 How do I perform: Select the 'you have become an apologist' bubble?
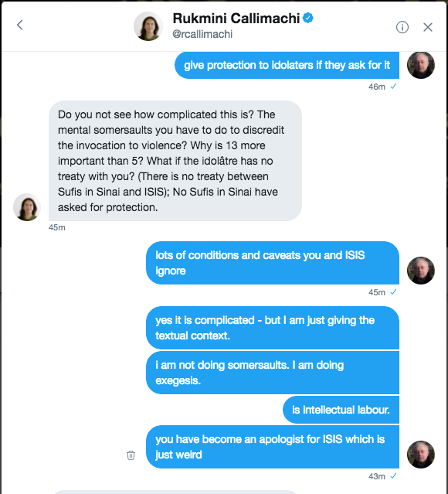(x=273, y=447)
